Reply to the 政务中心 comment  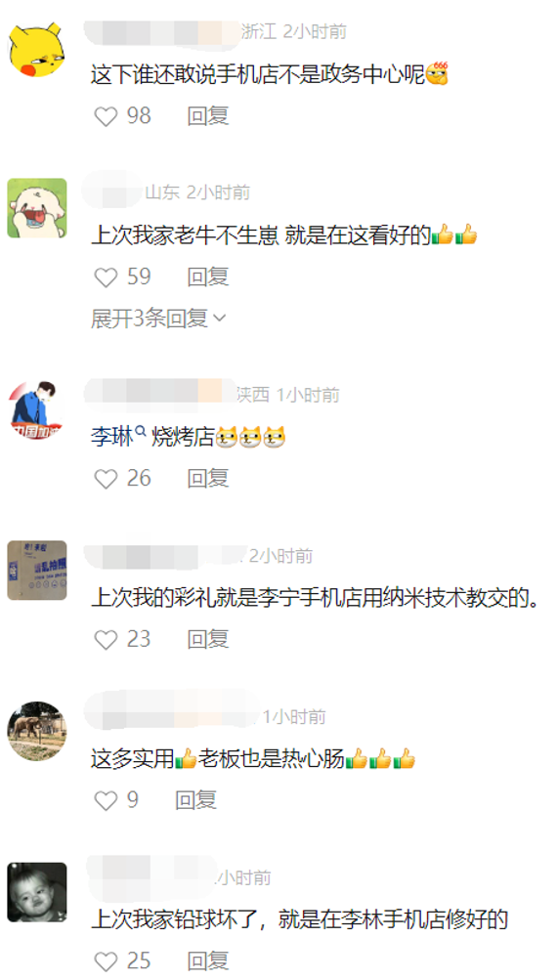tap(208, 116)
